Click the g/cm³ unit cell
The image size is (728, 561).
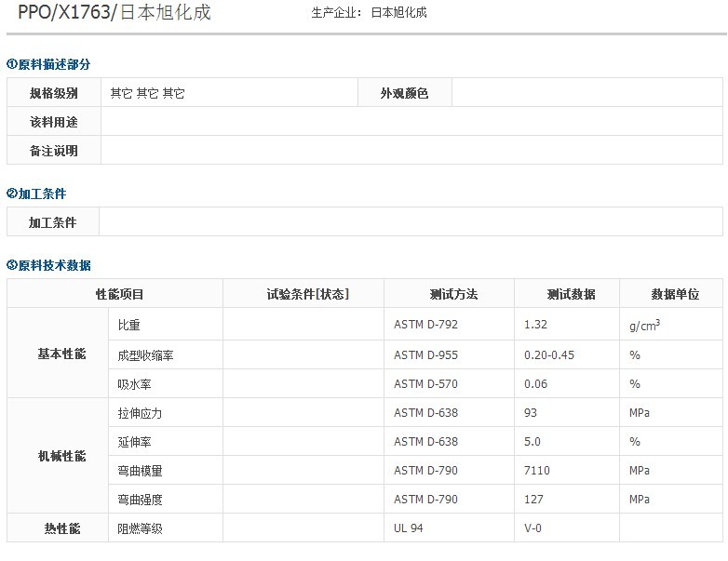pyautogui.click(x=671, y=324)
